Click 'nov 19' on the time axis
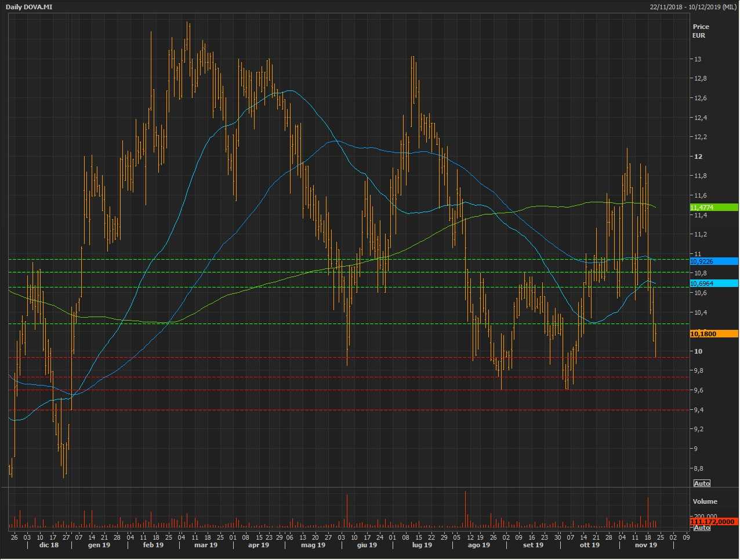740x560 pixels. (x=645, y=545)
